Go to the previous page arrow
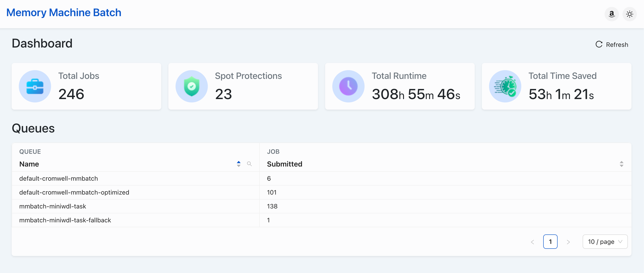This screenshot has width=644, height=273. 532,242
